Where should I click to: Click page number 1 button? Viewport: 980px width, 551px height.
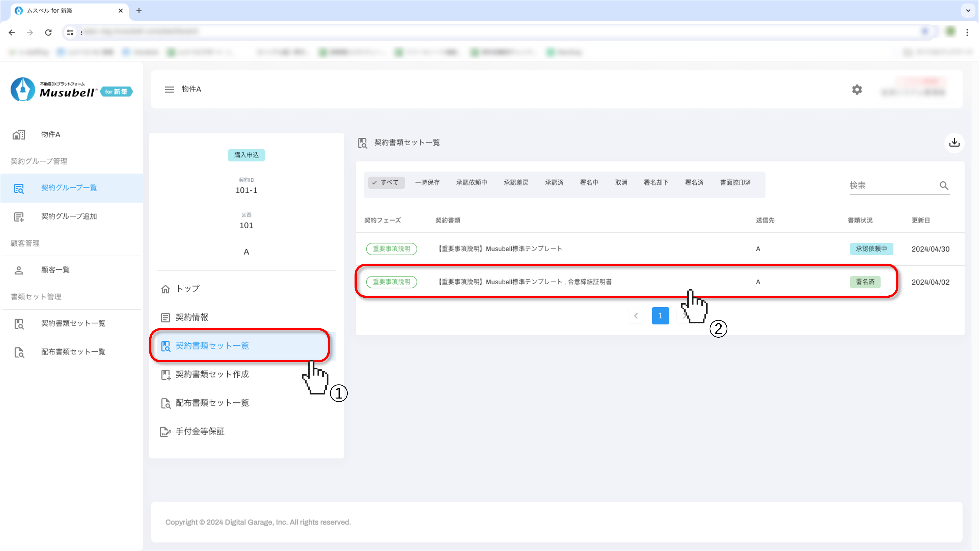pos(660,316)
